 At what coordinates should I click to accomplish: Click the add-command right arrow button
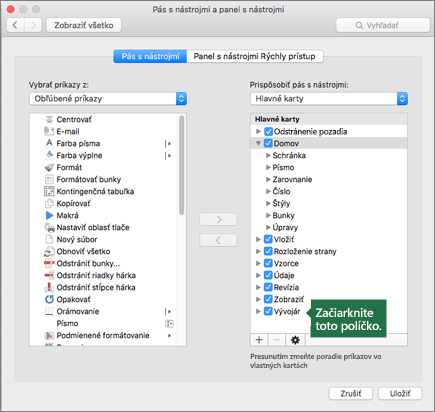[x=218, y=219]
